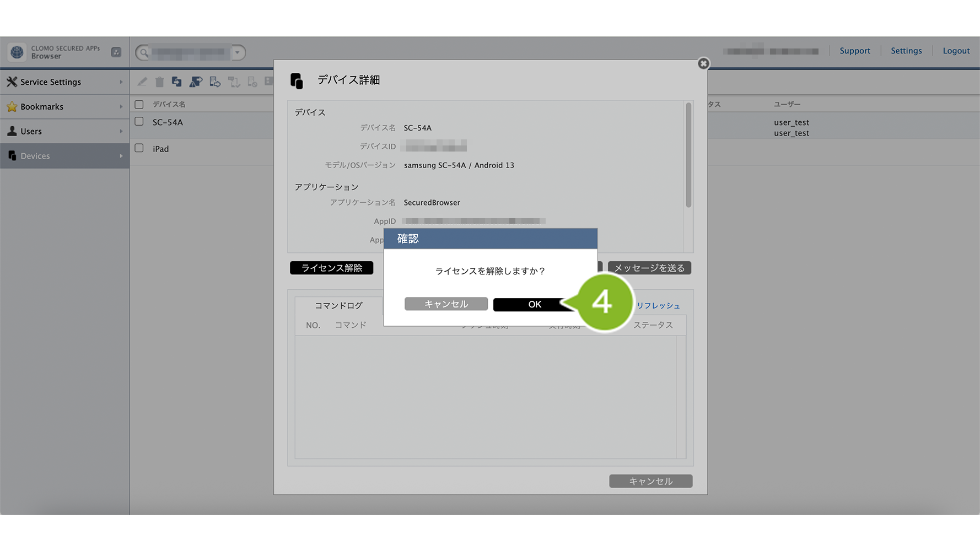Click the device warning transfer toolbar icon

(x=196, y=82)
